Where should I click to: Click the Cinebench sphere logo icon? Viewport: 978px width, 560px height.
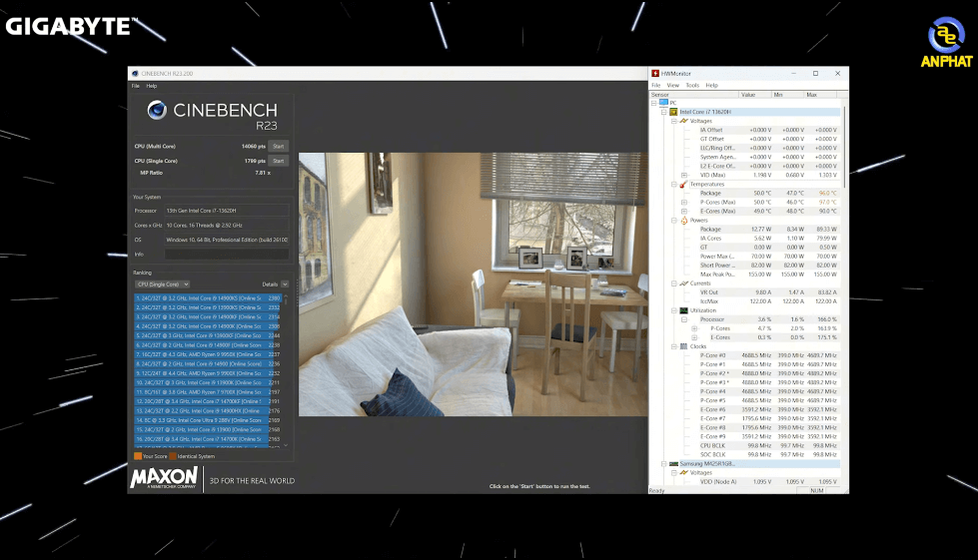(x=157, y=110)
